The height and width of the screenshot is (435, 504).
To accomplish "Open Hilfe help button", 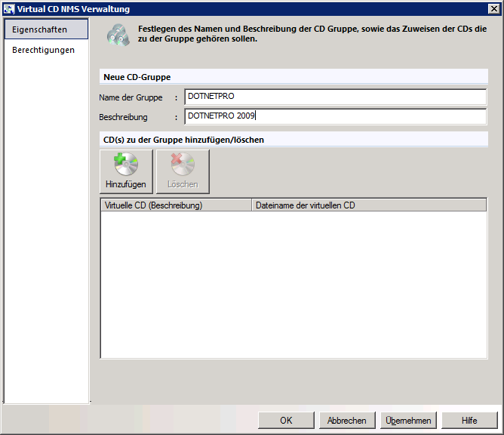I will (469, 420).
